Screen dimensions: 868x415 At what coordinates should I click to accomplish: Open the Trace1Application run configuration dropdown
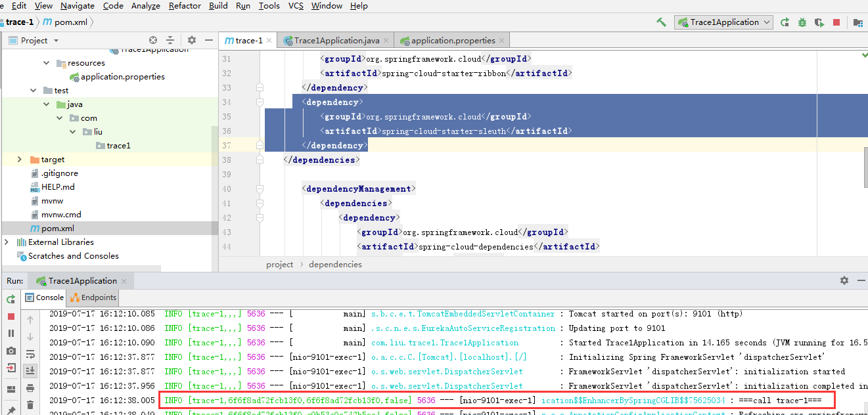tap(725, 22)
